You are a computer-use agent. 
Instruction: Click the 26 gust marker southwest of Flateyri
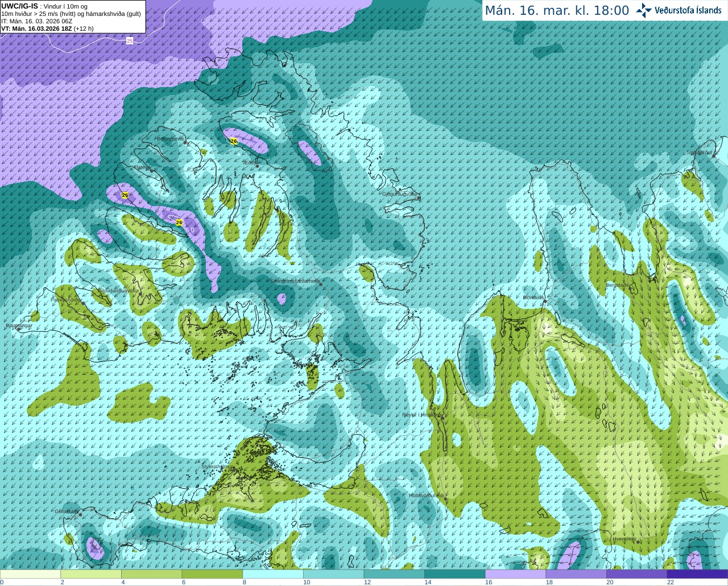coord(125,195)
